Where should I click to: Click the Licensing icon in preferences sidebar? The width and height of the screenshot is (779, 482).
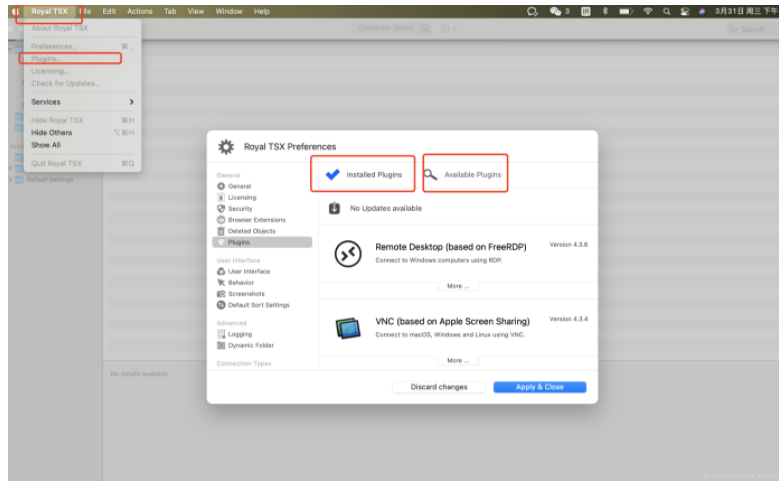[x=221, y=197]
